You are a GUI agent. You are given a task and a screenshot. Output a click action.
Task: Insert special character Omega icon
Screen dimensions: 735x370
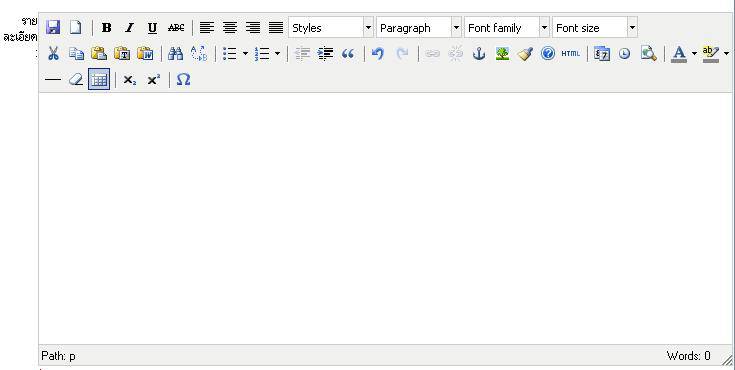(x=183, y=80)
